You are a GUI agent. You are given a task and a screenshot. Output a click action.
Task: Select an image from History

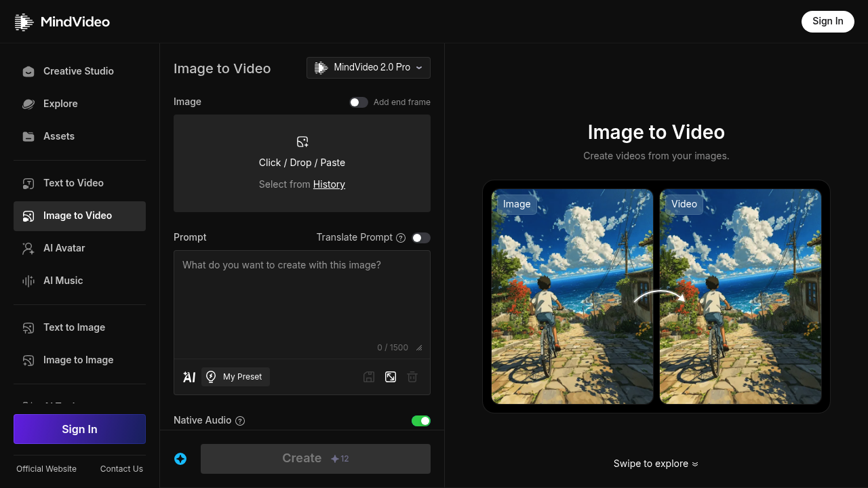(x=329, y=184)
